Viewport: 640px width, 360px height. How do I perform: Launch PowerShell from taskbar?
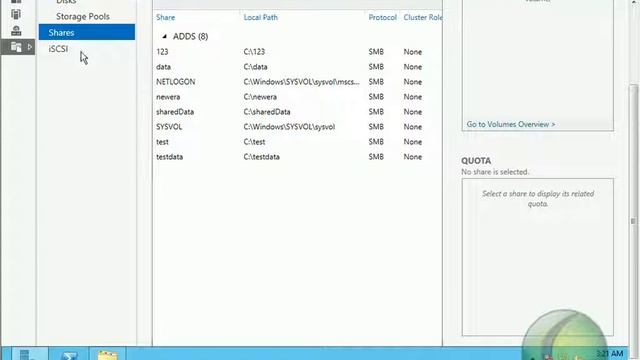click(x=69, y=354)
